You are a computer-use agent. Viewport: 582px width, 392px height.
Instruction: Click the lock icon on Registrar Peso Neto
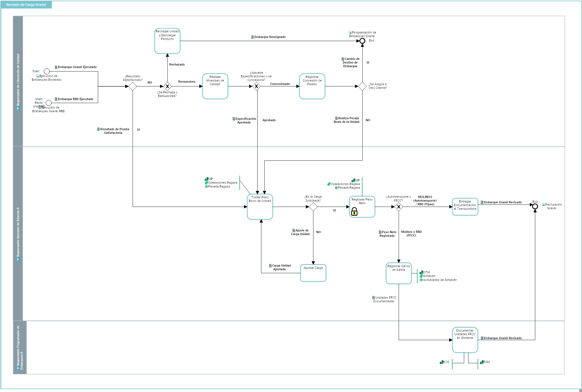click(x=354, y=211)
